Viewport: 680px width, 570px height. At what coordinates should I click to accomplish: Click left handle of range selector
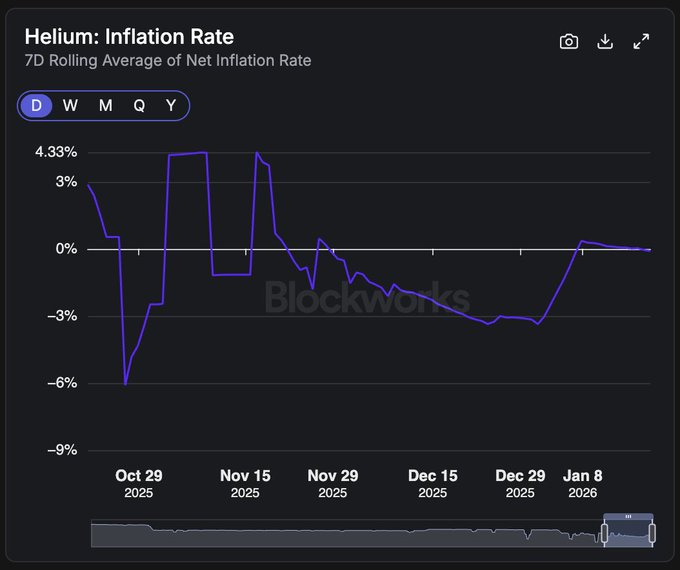pyautogui.click(x=605, y=533)
